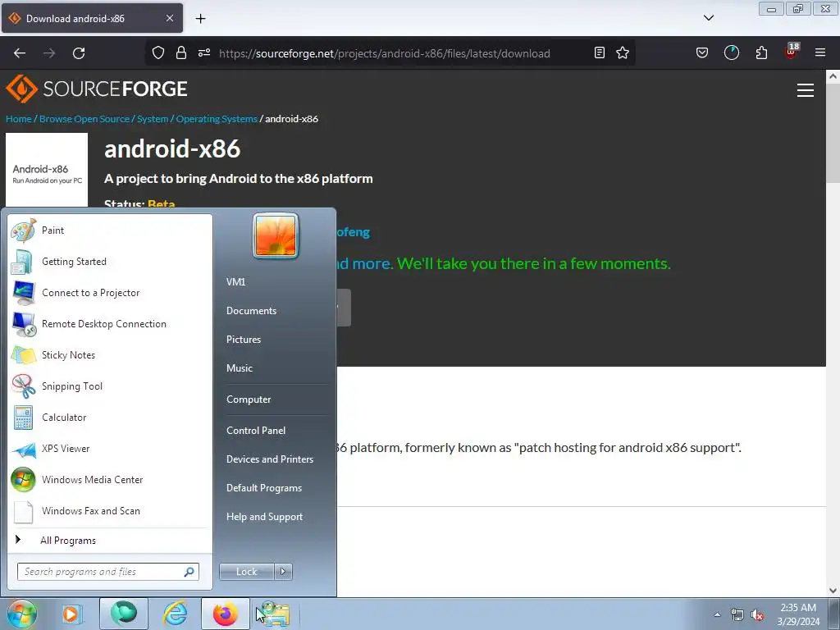Reload the current page
This screenshot has width=840, height=630.
coord(79,53)
